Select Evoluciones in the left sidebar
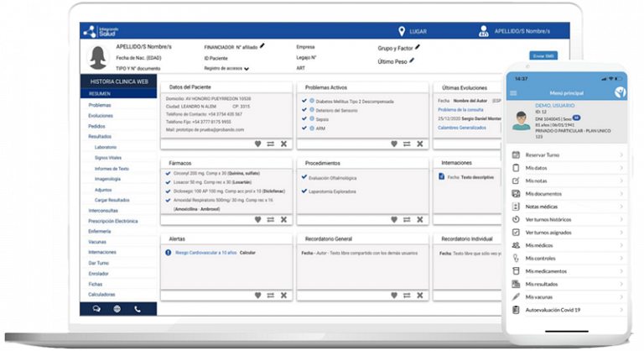644x351 pixels. [x=101, y=115]
